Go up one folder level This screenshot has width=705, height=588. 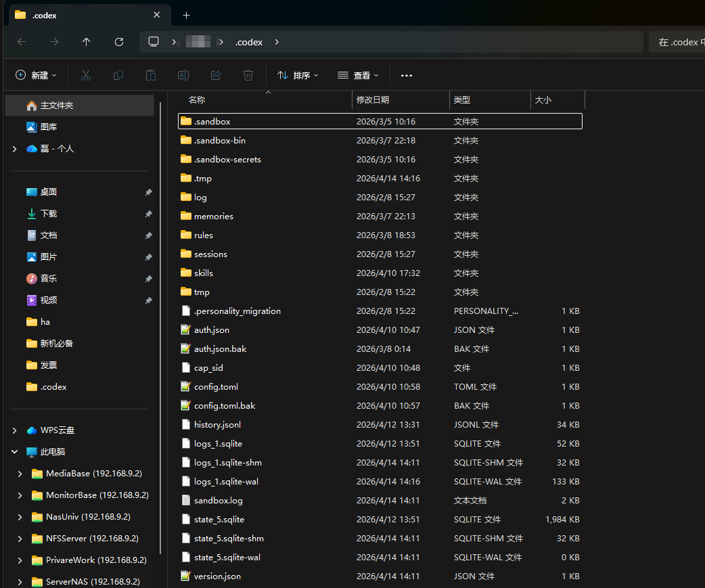tap(87, 42)
